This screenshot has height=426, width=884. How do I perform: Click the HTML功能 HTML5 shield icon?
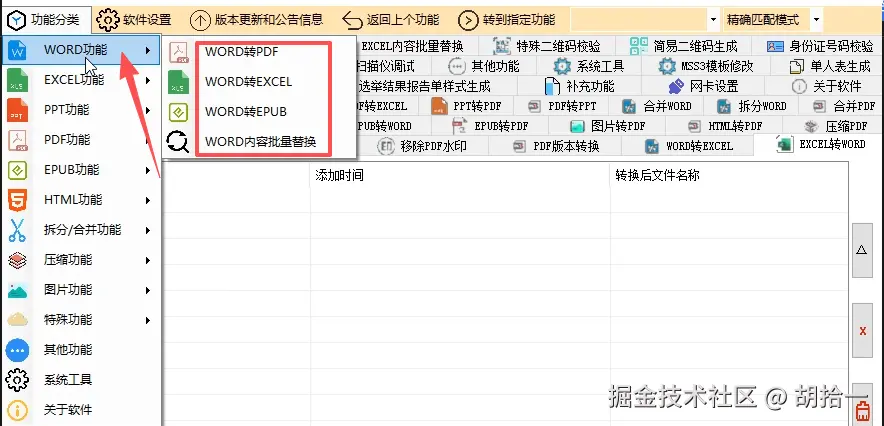[x=17, y=200]
